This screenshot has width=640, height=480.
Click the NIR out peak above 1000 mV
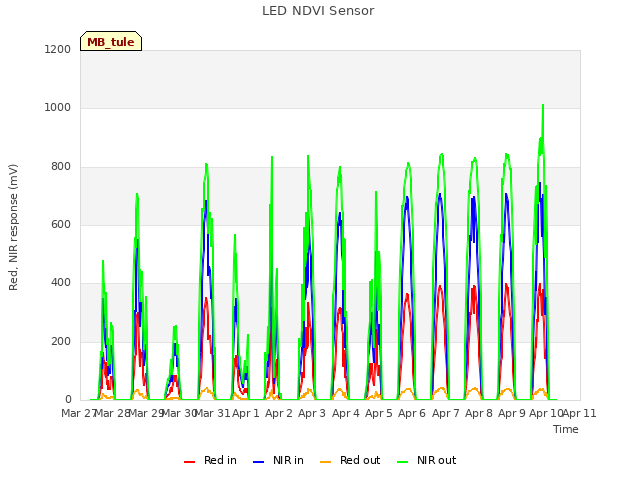point(543,105)
